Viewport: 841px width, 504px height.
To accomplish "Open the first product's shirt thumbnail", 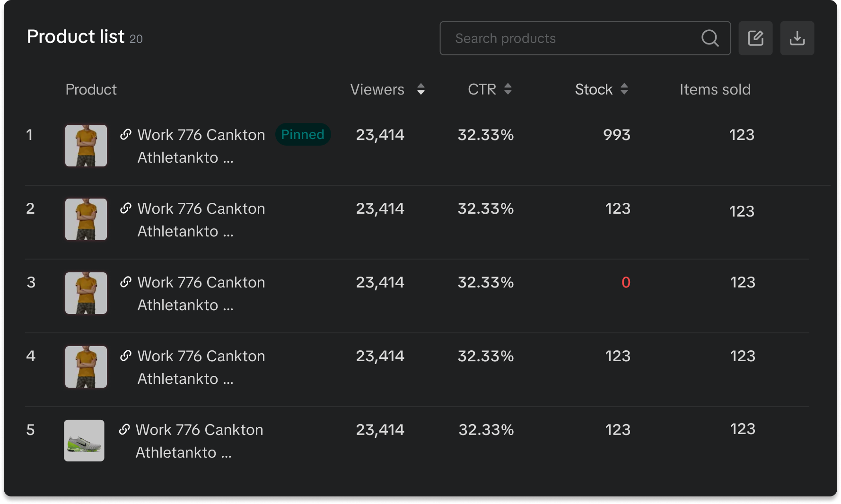I will coord(86,146).
